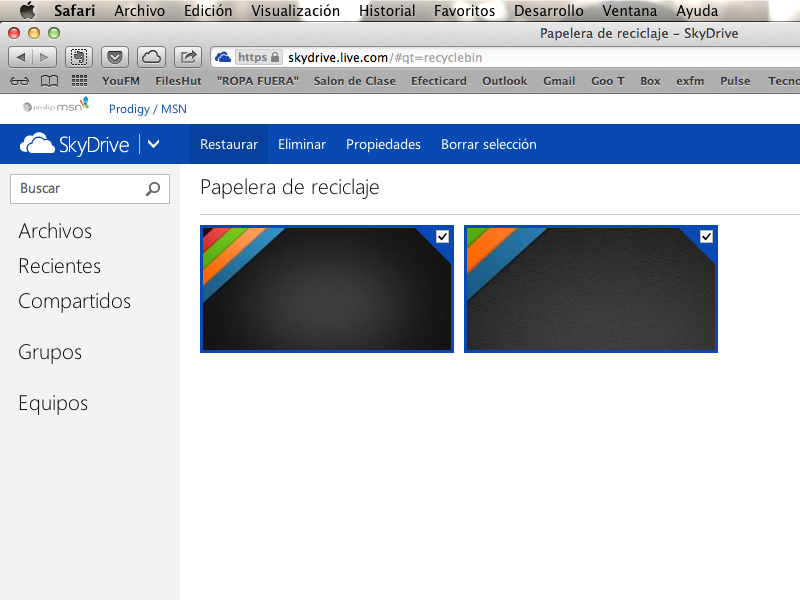This screenshot has width=800, height=600.
Task: Open the Historial menu
Action: 387,11
